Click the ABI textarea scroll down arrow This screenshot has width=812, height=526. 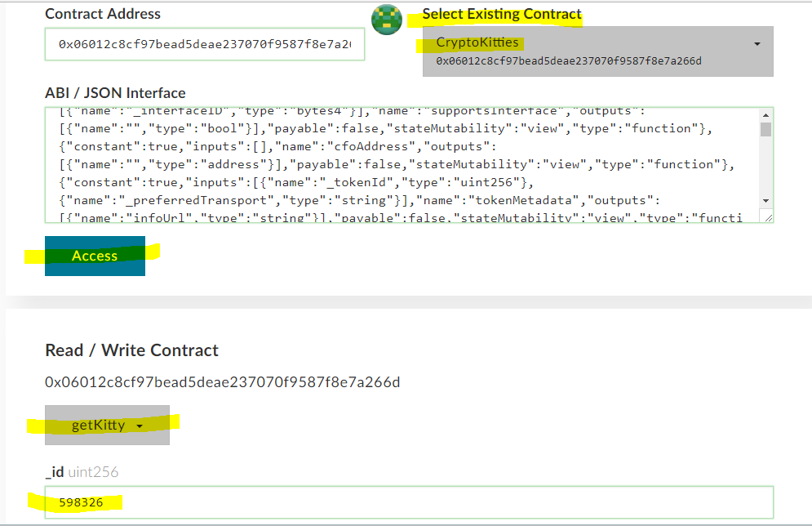tap(766, 201)
